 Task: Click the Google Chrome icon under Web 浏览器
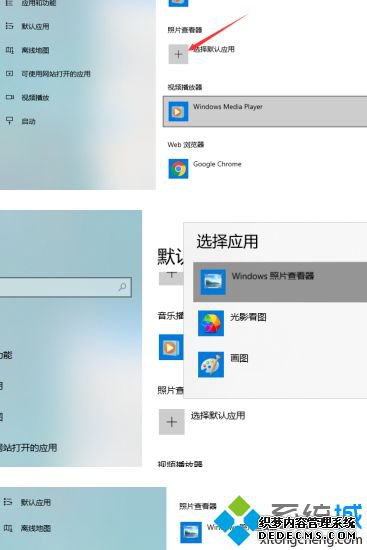178,169
